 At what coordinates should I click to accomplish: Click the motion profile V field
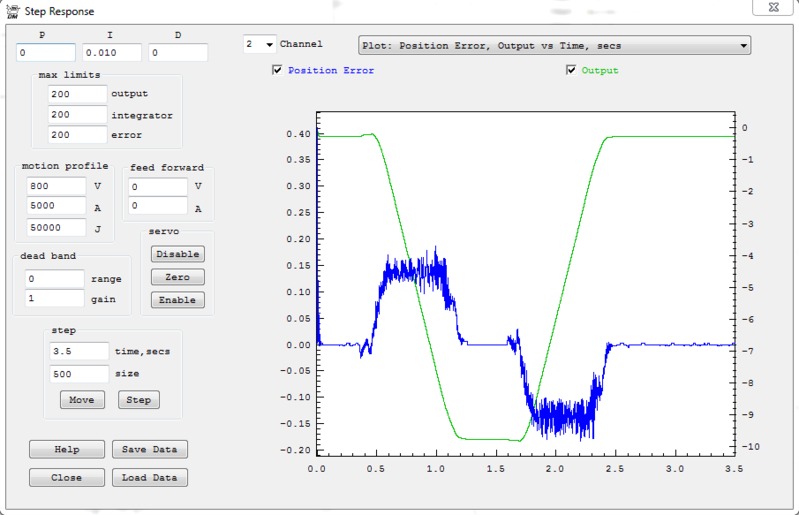click(56, 186)
